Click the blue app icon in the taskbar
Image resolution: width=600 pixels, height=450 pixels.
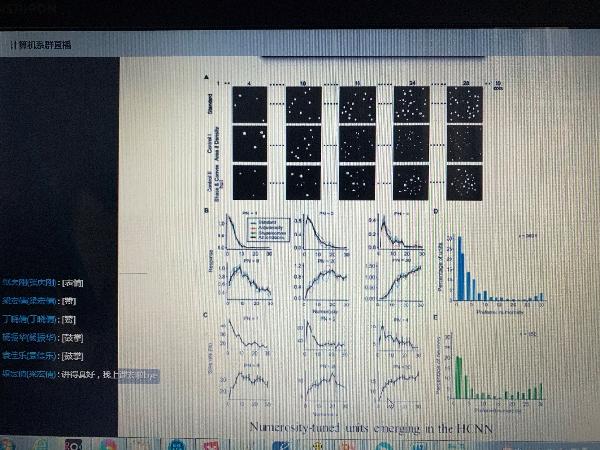pos(174,443)
